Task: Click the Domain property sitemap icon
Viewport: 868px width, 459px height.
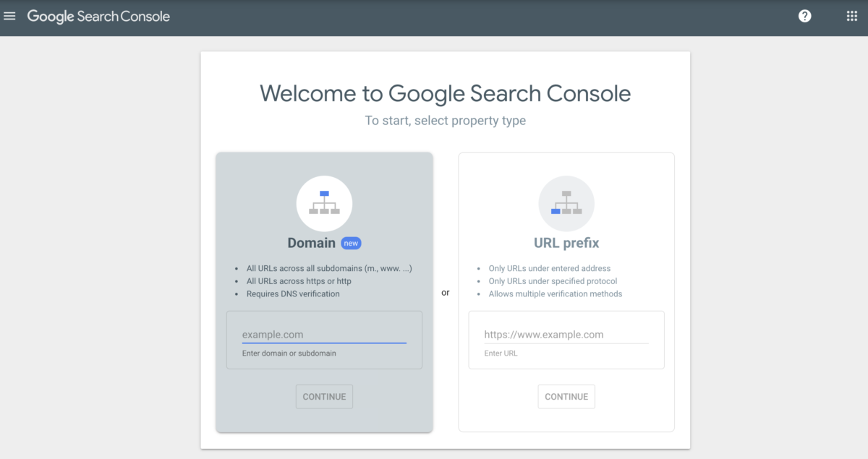Action: pyautogui.click(x=324, y=203)
